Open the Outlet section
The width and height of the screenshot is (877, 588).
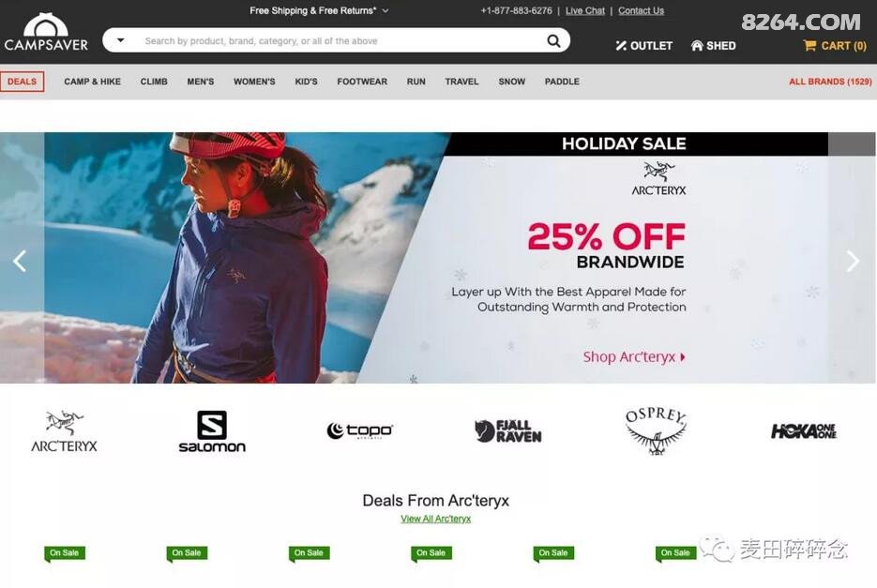point(643,46)
